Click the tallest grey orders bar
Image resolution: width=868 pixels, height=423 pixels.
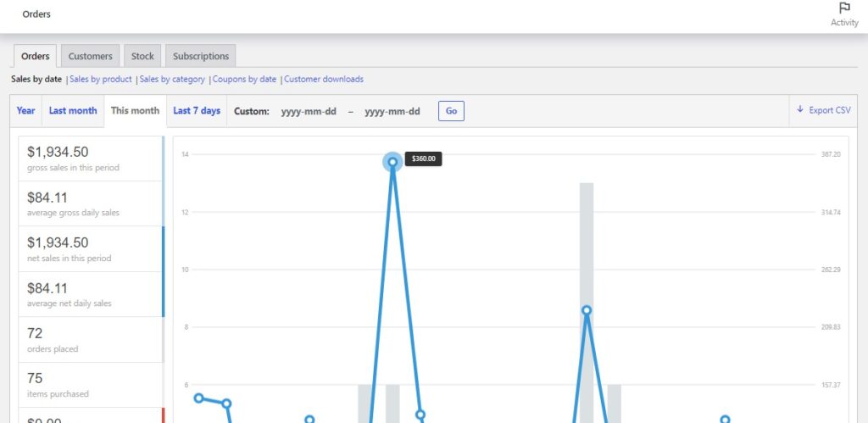(587, 303)
